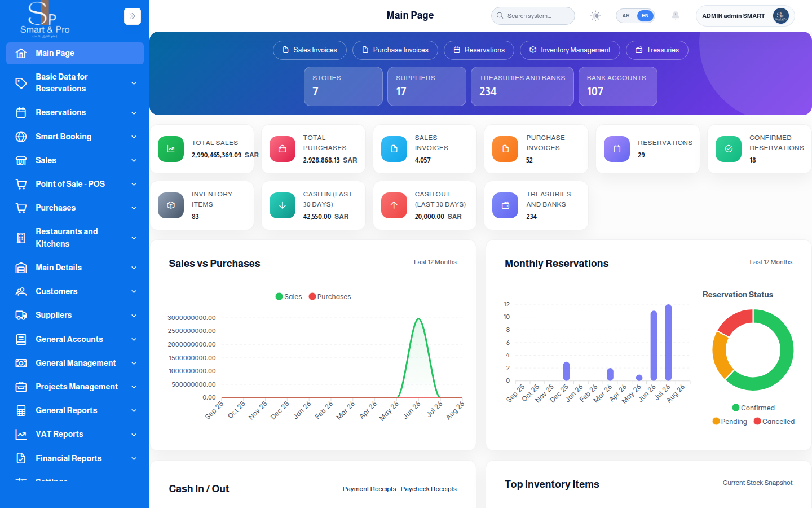
Task: Toggle Sales series in chart legend
Action: point(289,296)
